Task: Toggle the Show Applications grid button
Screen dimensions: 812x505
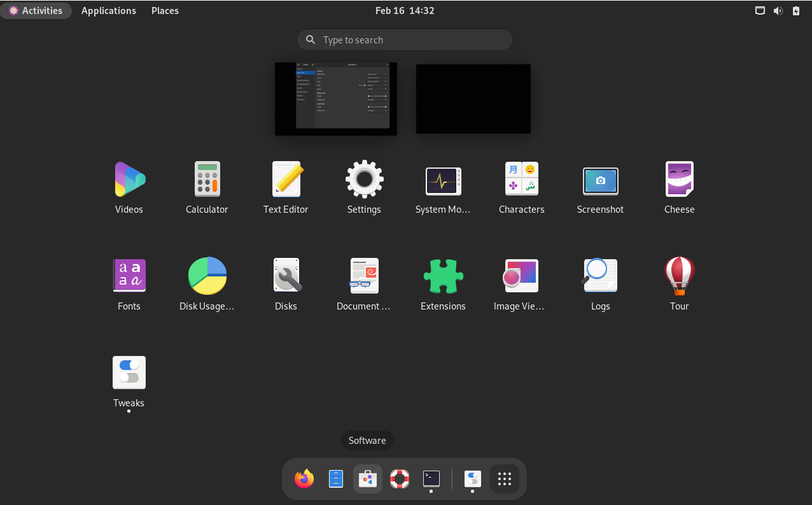Action: [504, 479]
